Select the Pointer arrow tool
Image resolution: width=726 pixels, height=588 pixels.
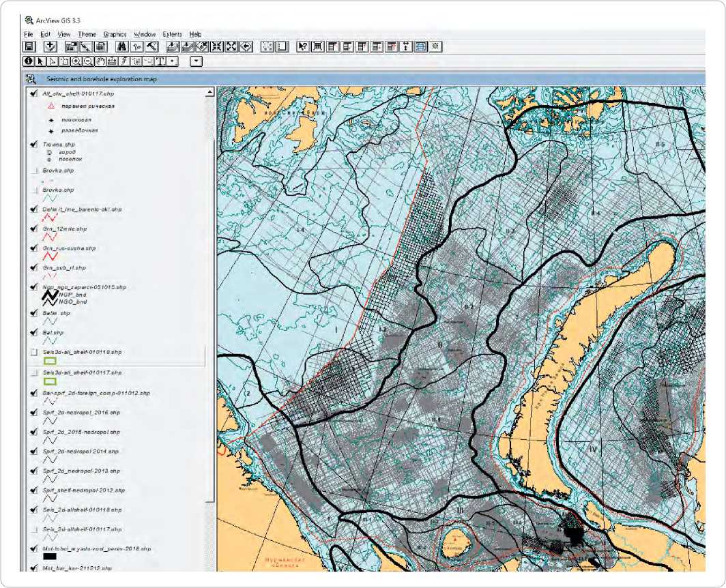(40, 61)
